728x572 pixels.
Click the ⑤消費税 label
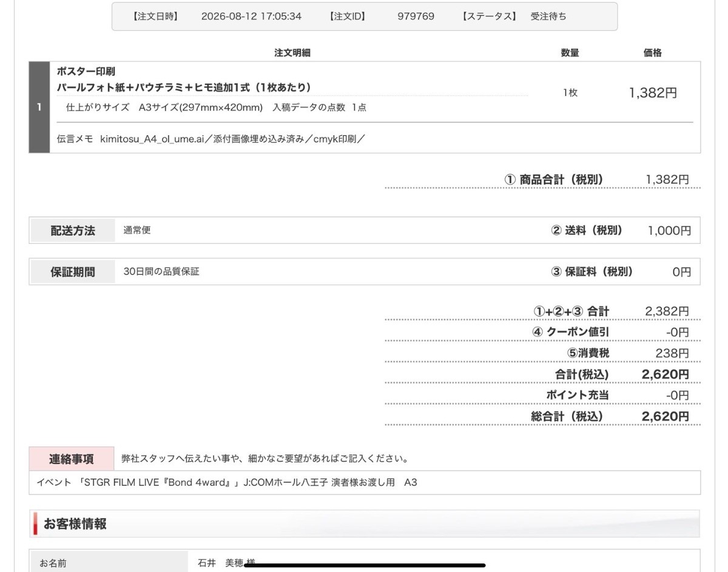point(588,353)
